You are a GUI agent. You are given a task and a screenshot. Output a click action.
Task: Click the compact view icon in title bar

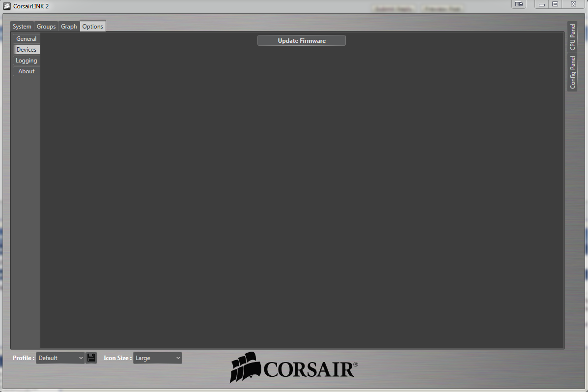coord(519,4)
